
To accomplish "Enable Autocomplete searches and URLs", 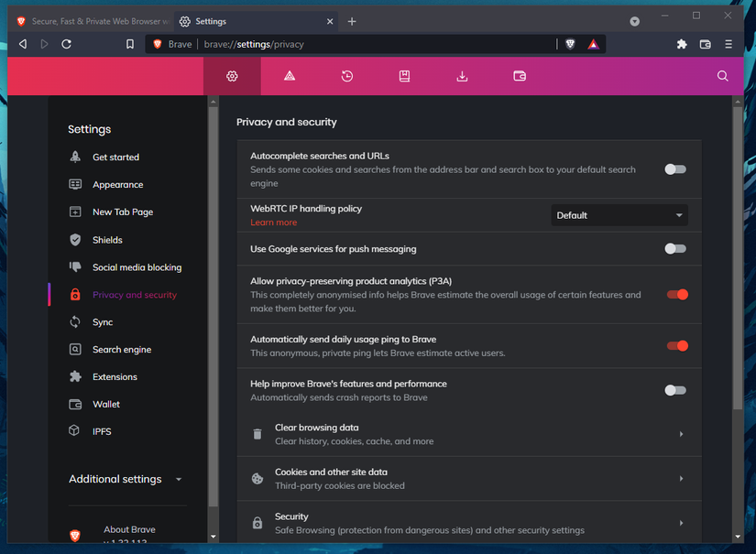I will (675, 168).
